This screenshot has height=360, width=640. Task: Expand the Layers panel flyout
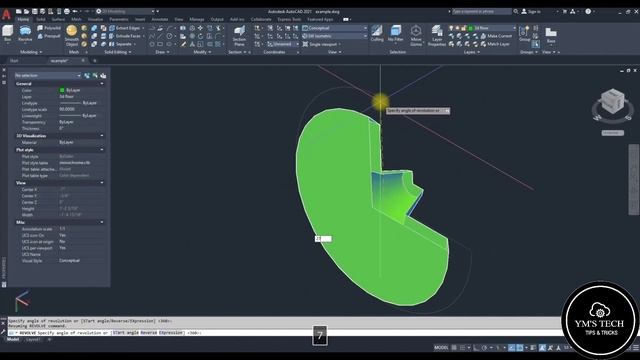471,52
